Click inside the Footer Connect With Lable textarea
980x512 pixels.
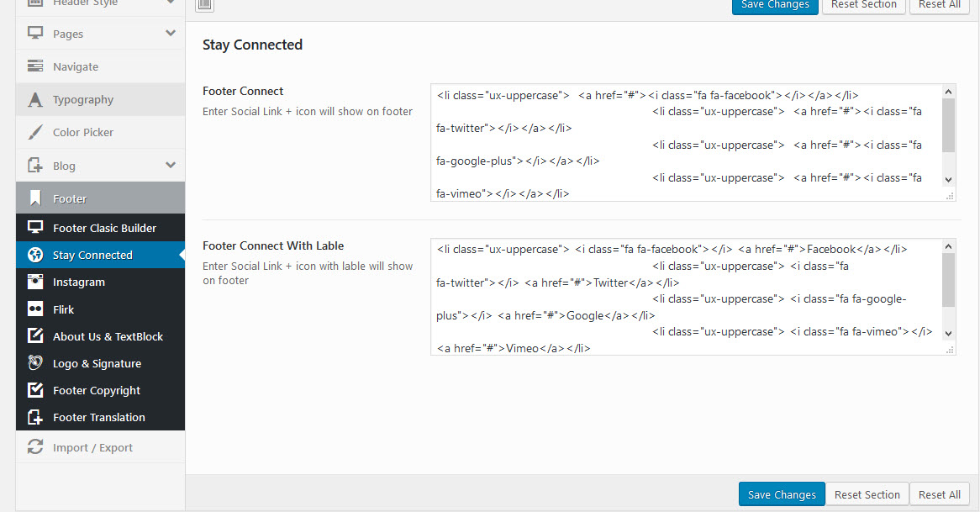coord(686,297)
